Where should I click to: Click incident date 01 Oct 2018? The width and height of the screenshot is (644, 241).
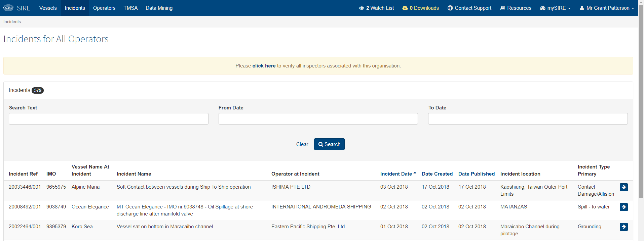pyautogui.click(x=394, y=227)
